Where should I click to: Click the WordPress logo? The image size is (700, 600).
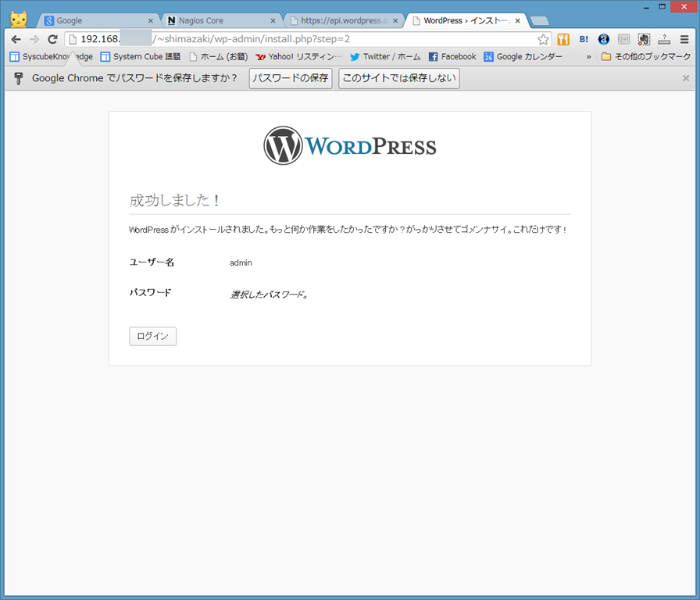350,145
